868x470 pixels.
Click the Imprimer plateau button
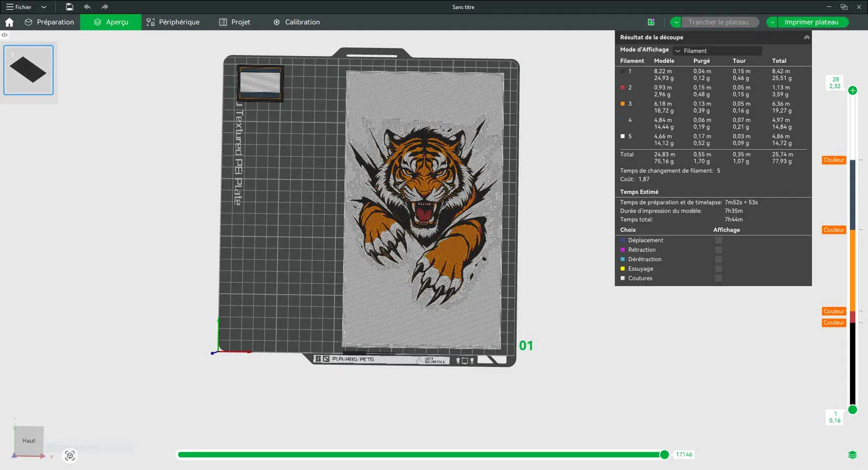click(x=811, y=22)
